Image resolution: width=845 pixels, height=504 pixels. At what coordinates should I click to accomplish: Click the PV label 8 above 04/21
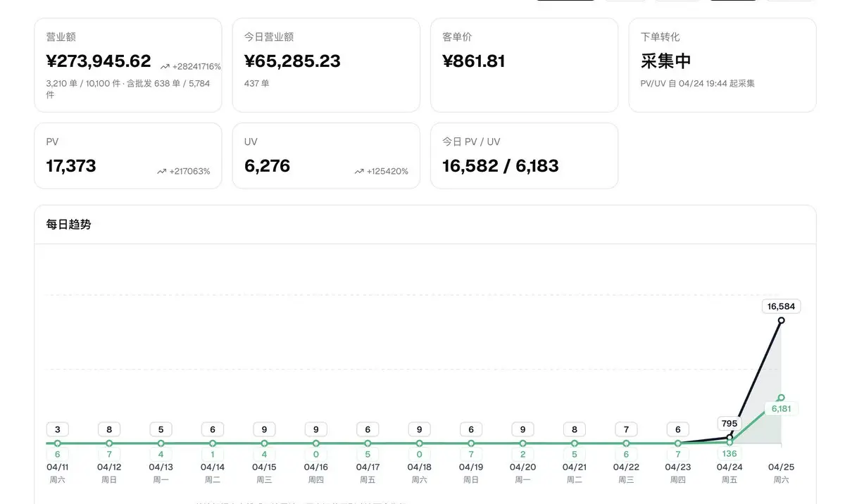[x=575, y=429]
